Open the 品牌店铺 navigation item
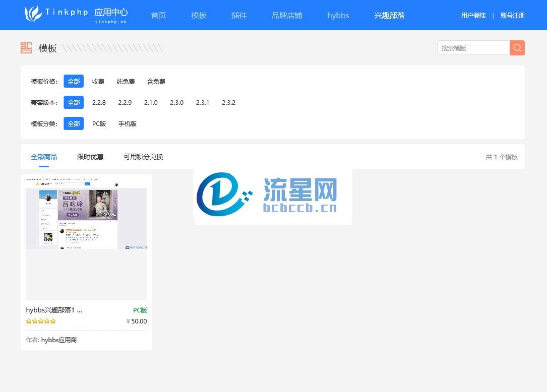 tap(287, 15)
